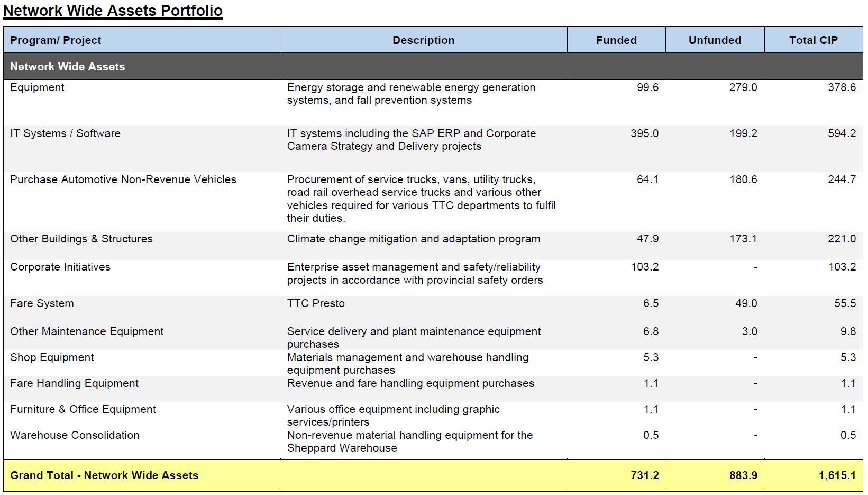Click the Shop Equipment row label
Viewport: 868px width, 495px height.
[x=52, y=357]
